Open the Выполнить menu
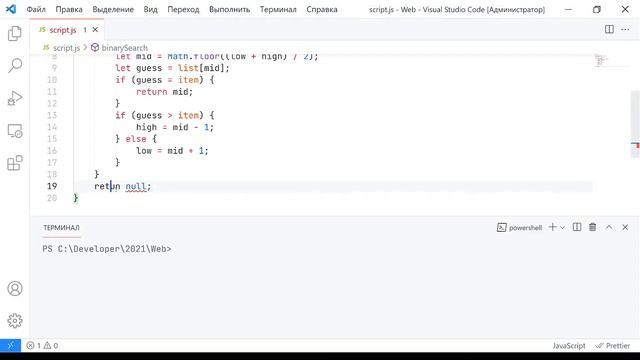This screenshot has height=360, width=640. tap(229, 9)
